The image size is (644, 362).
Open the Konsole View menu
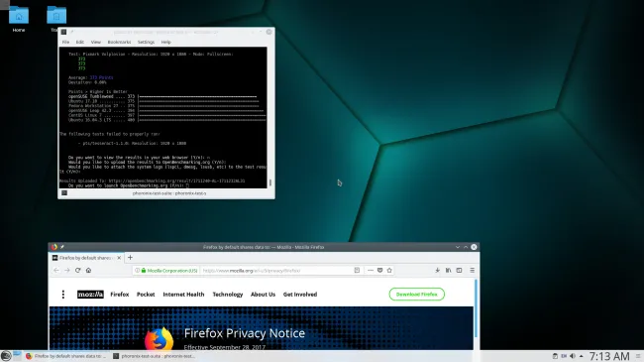click(x=96, y=42)
